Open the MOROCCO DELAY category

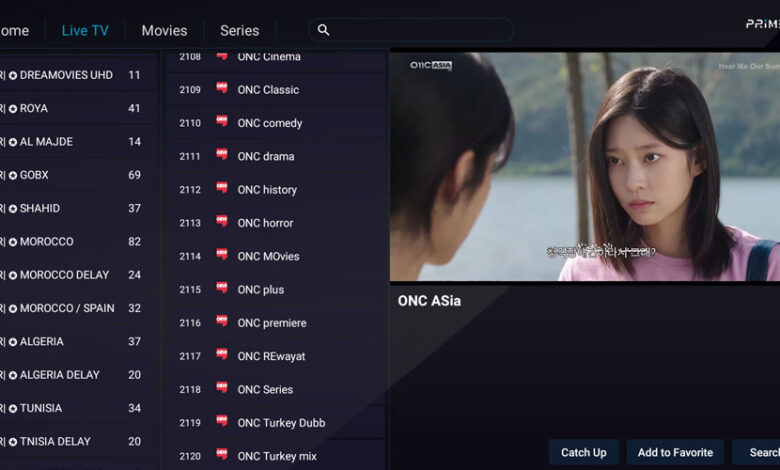(x=77, y=275)
